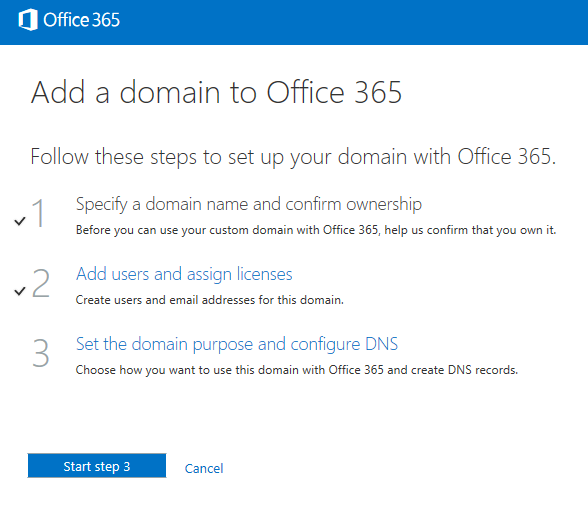Click the Follow these steps subtitle text
Screen dimensions: 588x512
coord(293,157)
